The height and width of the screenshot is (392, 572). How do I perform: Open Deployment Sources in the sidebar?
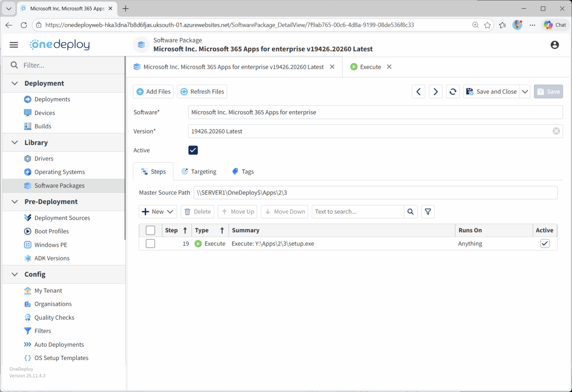pyautogui.click(x=62, y=218)
